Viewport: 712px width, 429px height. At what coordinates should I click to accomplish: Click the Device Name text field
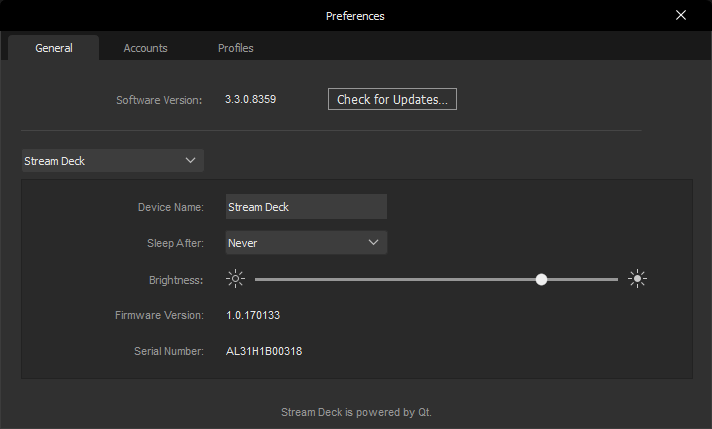306,207
